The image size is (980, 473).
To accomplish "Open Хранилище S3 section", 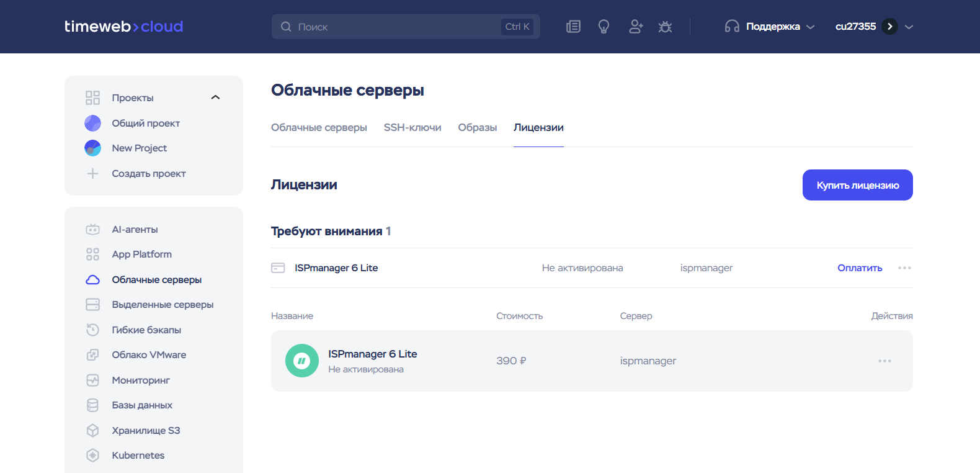I will 146,431.
